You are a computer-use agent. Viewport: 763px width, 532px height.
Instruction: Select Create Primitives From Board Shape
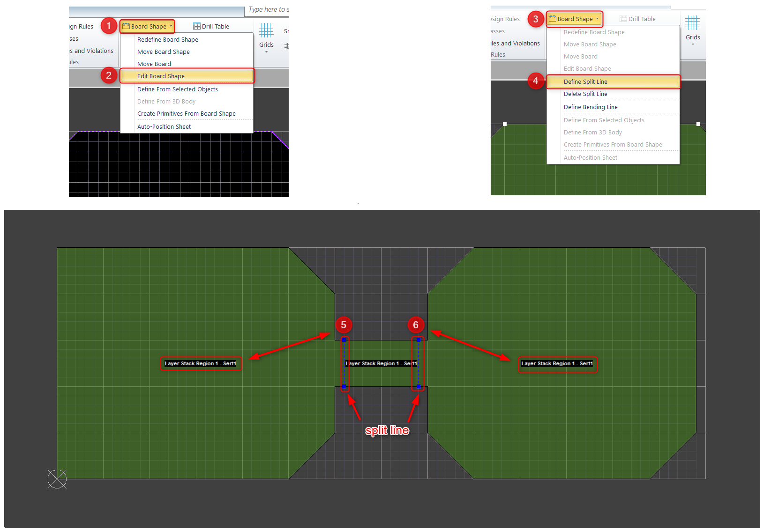click(x=186, y=113)
